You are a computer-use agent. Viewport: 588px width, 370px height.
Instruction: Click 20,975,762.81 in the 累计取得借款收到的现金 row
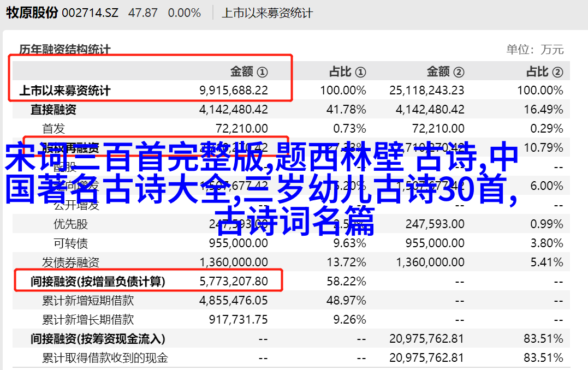(427, 358)
